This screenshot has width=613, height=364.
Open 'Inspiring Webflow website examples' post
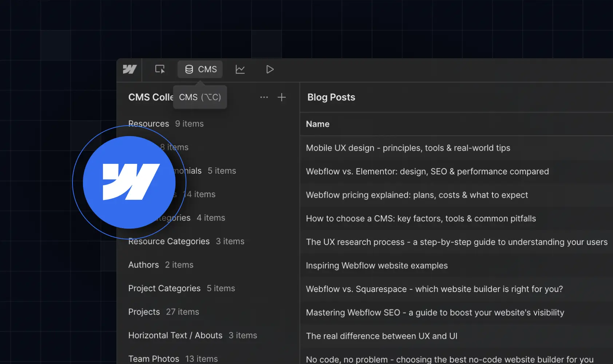click(x=456, y=265)
